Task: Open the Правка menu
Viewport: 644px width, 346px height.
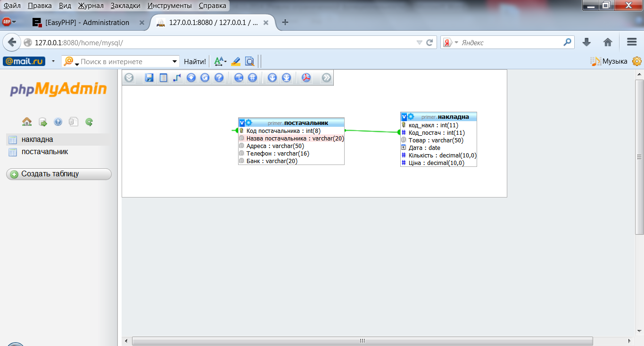Action: coord(40,6)
